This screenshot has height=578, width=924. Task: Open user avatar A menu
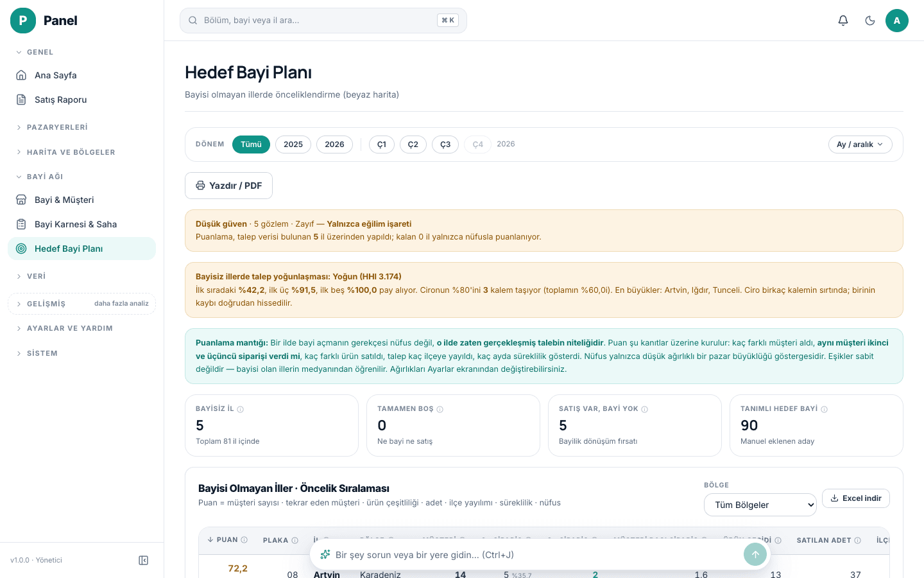897,21
